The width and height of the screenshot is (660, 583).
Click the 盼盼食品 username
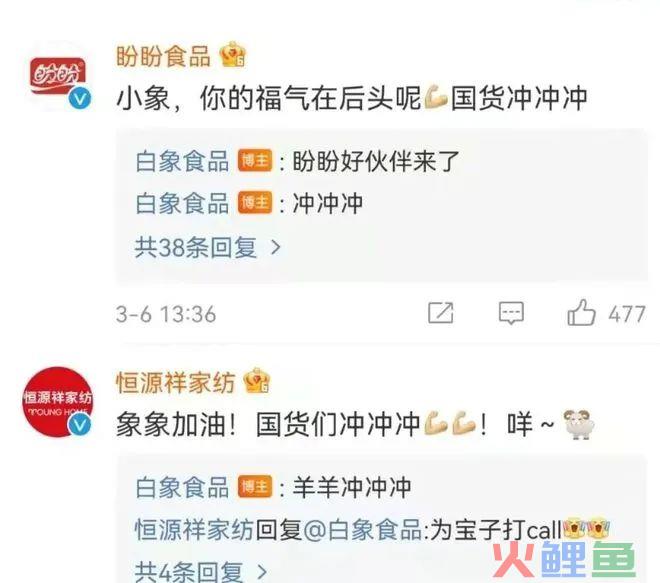click(x=163, y=56)
